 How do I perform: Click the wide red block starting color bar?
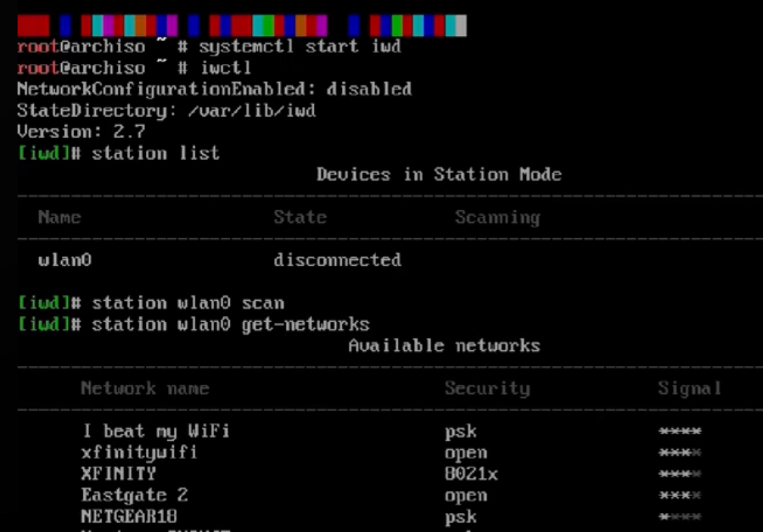pyautogui.click(x=34, y=26)
